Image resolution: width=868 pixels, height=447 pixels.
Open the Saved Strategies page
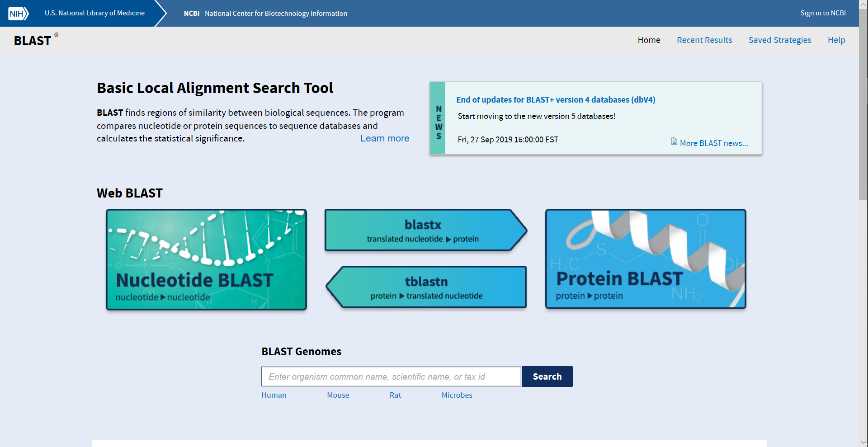point(780,40)
